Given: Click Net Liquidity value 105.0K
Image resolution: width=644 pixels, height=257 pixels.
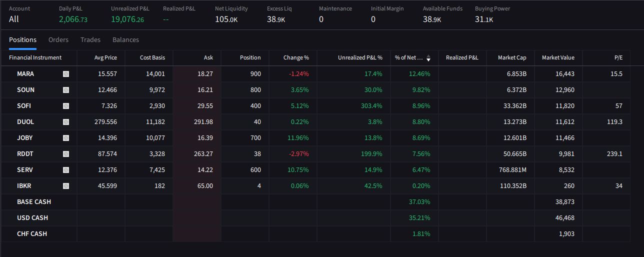Looking at the screenshot, I should (x=226, y=19).
